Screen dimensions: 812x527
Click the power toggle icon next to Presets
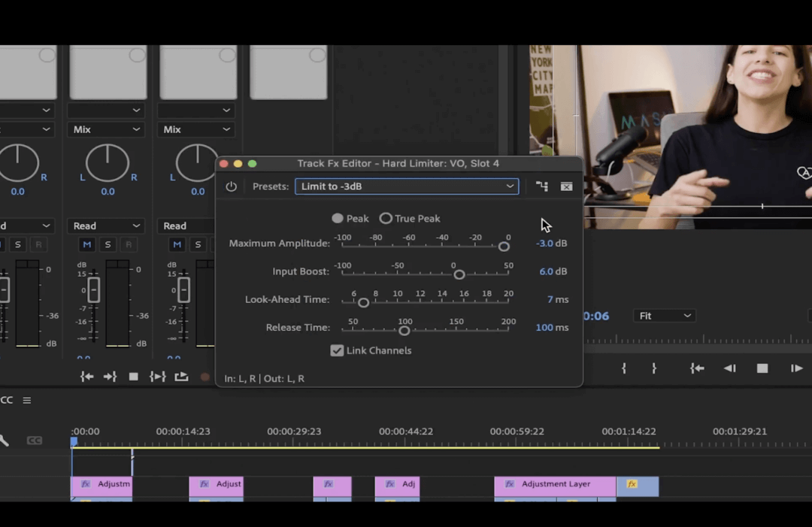231,186
